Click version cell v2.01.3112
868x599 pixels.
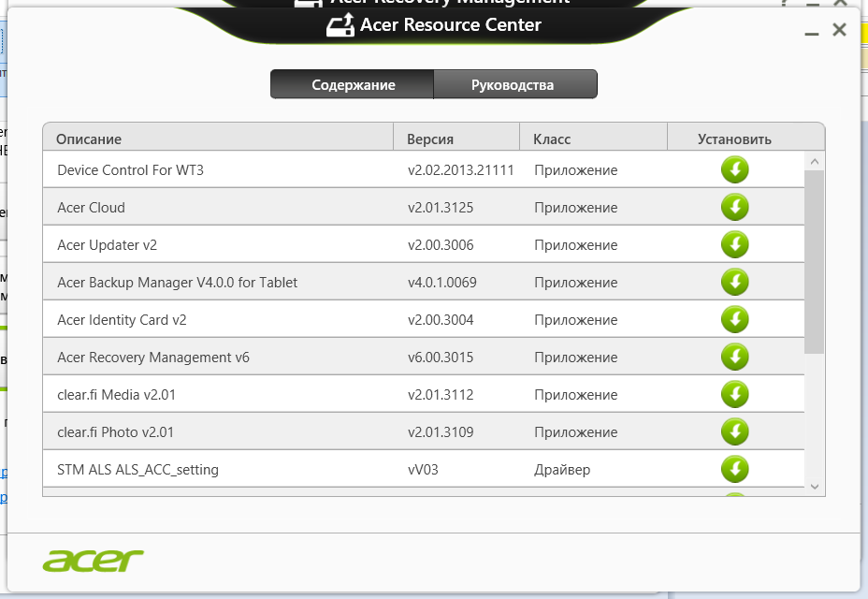pyautogui.click(x=441, y=395)
